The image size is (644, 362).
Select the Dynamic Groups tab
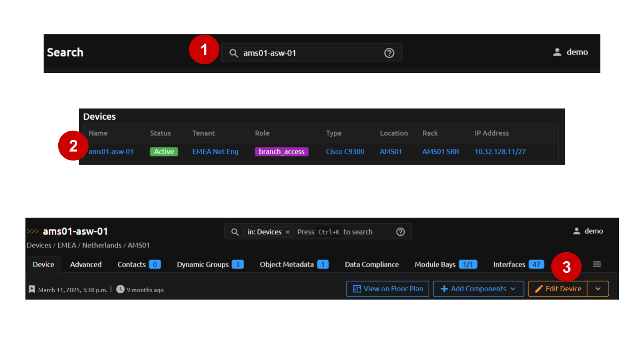(203, 264)
